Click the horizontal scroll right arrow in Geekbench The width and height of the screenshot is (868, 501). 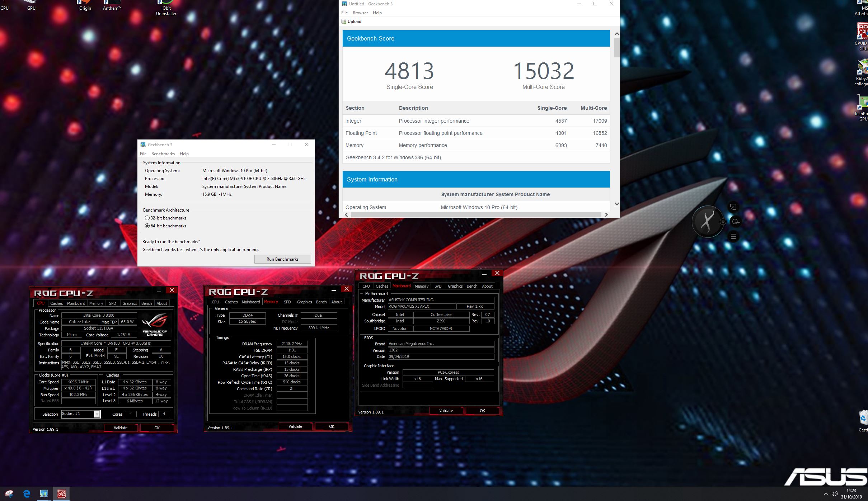click(606, 214)
